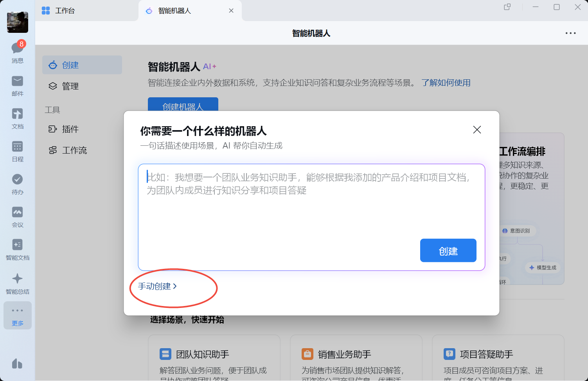Click the robot description text area
Screen dimensions: 588x381
[311, 217]
